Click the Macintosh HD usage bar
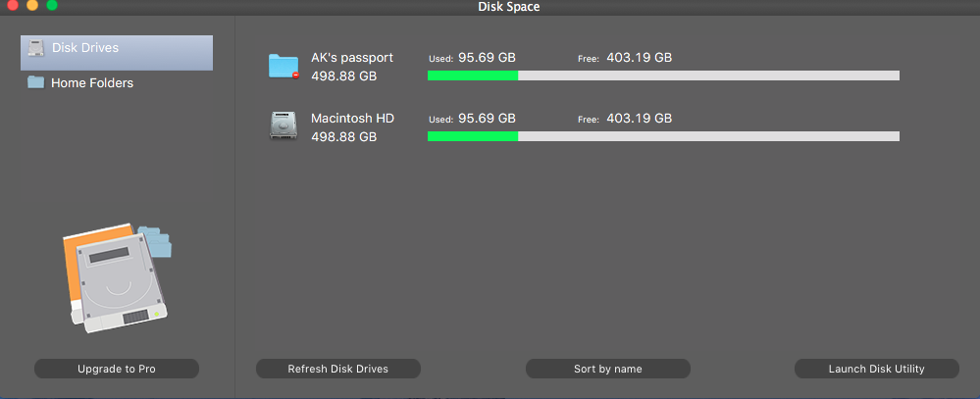This screenshot has height=399, width=980. pyautogui.click(x=663, y=136)
